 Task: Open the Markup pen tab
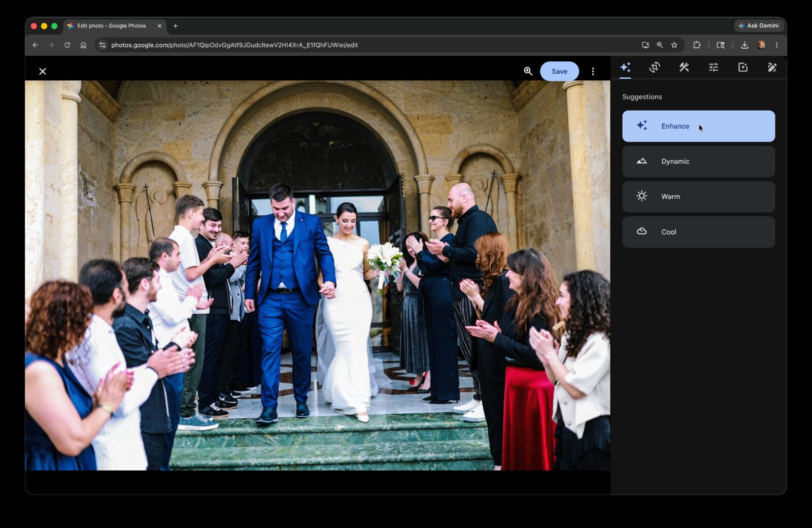pyautogui.click(x=772, y=67)
